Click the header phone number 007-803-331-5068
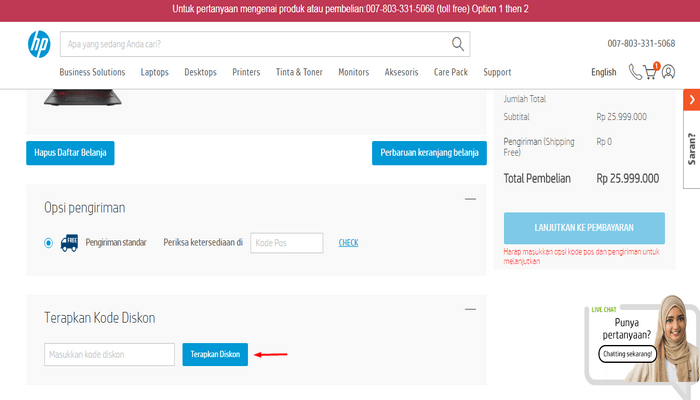 click(641, 43)
